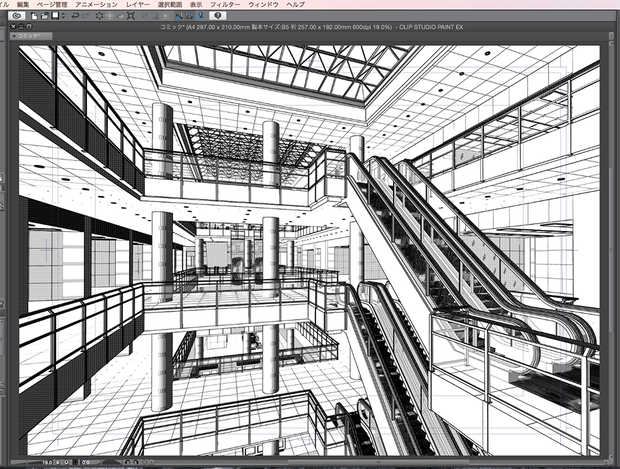Toggle Snap to Ruler icon
This screenshot has height=469, width=620.
(x=179, y=16)
